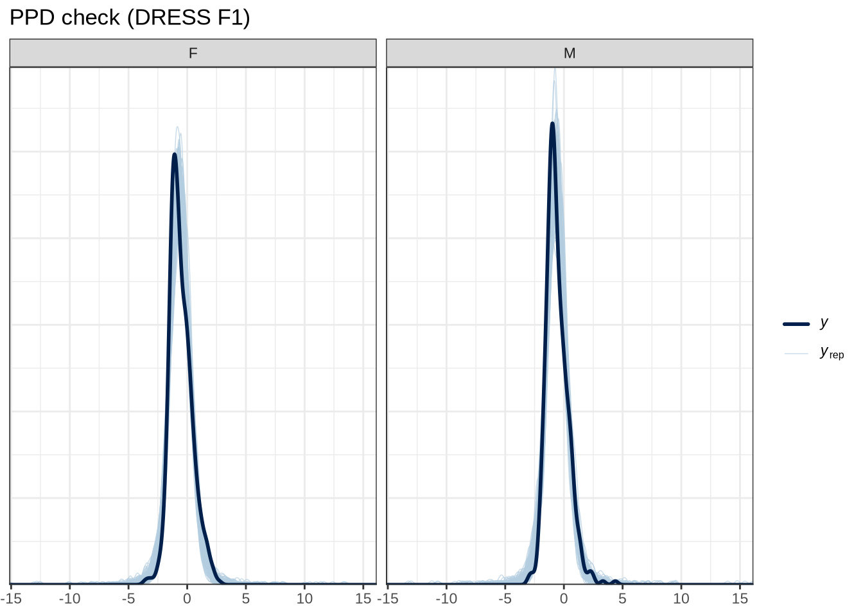The height and width of the screenshot is (616, 863).
Task: Click the 10 tick label in M panel
Action: click(x=681, y=599)
